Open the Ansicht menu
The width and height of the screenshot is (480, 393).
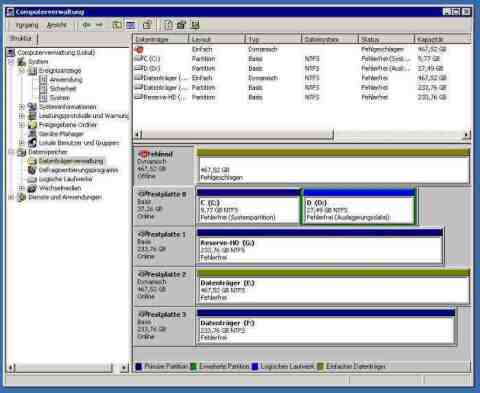57,25
